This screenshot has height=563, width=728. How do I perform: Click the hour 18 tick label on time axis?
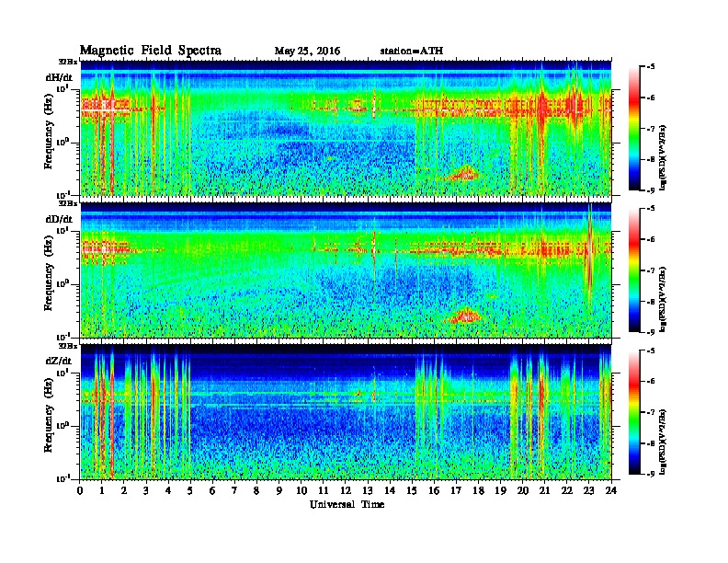(478, 490)
